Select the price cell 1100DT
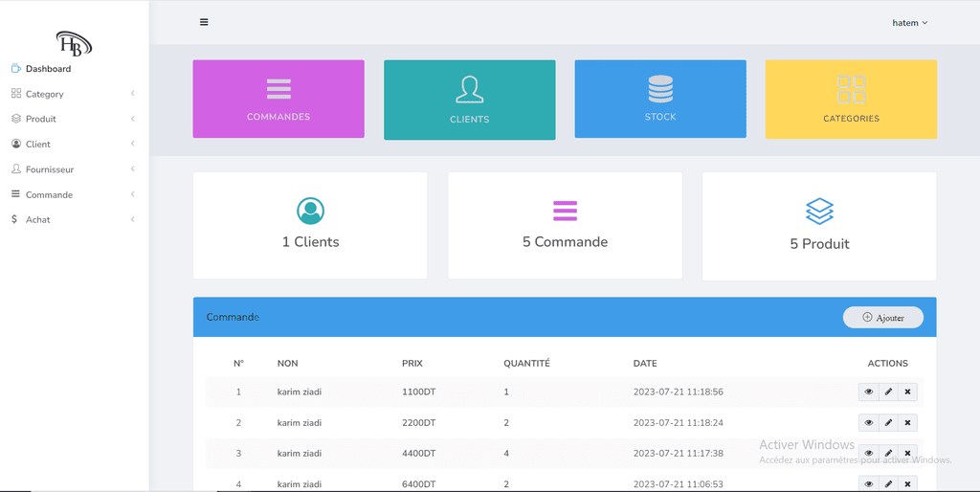 (x=419, y=392)
